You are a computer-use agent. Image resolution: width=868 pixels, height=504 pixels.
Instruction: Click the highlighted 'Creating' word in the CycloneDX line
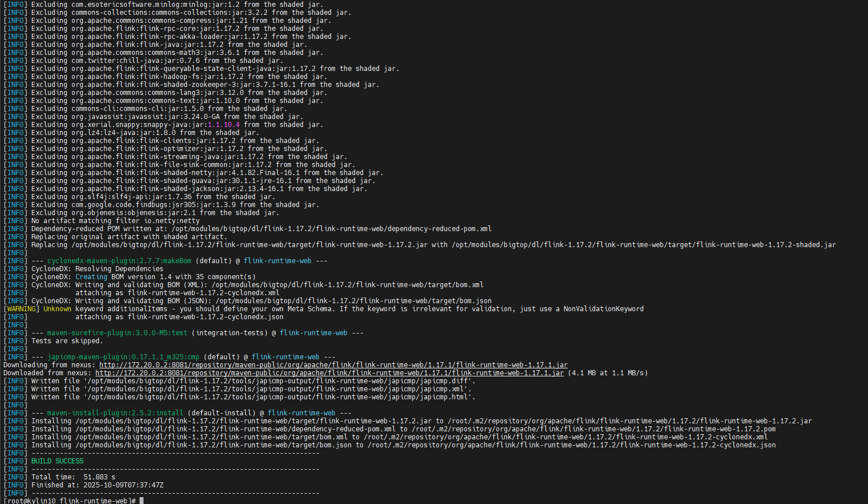click(x=91, y=277)
